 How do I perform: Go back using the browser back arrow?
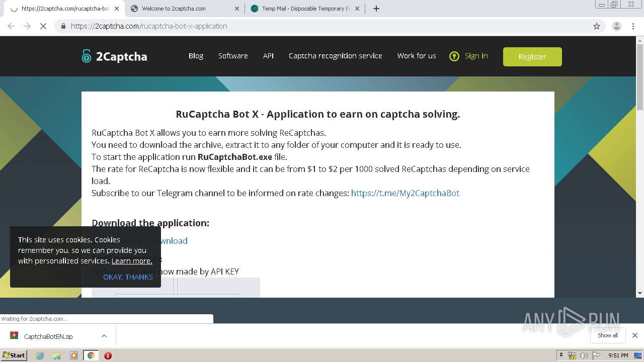pos(11,26)
